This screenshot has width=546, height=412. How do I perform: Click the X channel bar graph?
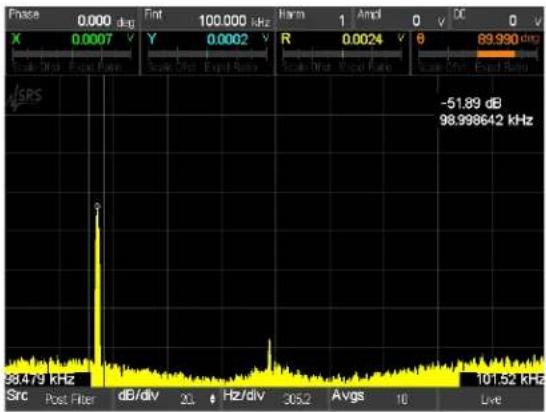coord(72,54)
